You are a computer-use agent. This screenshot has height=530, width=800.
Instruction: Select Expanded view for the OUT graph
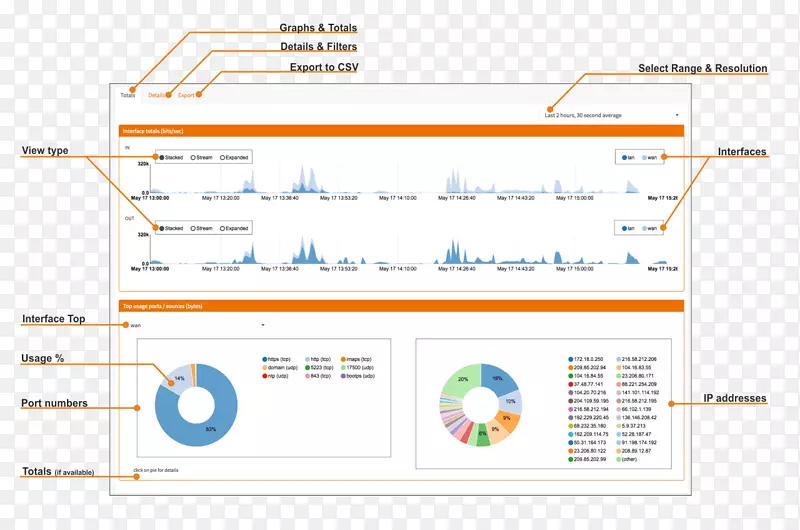coord(222,229)
